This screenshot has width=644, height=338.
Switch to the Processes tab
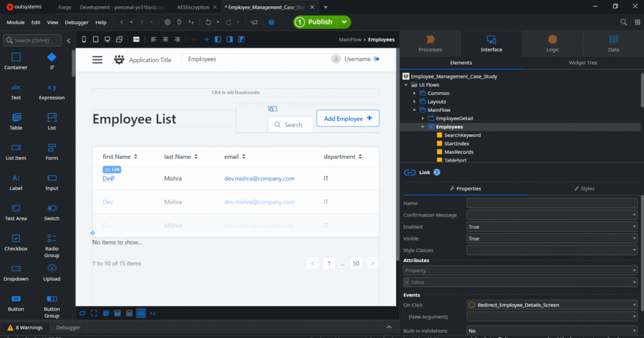tap(430, 43)
